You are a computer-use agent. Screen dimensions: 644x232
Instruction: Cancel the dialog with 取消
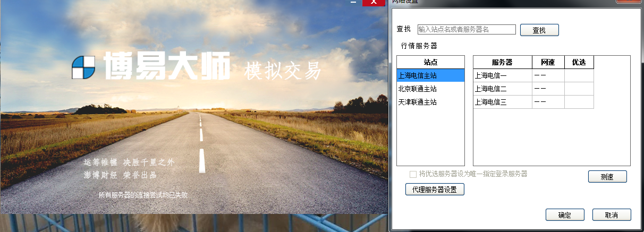coord(611,215)
